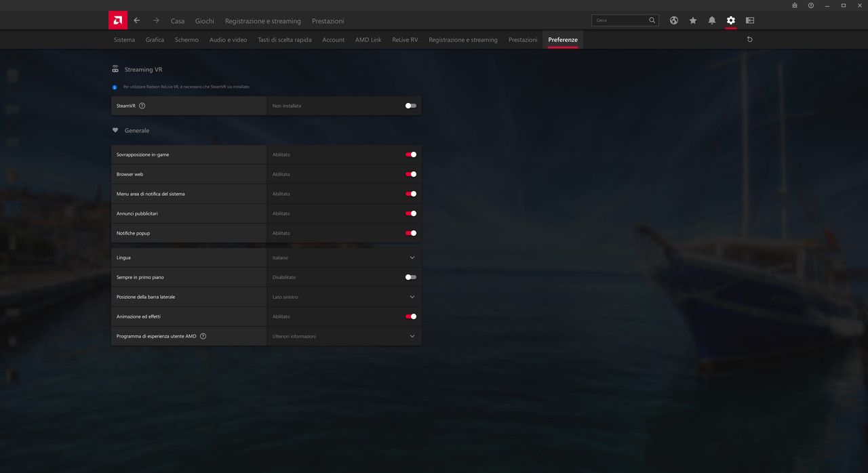This screenshot has width=868, height=473.
Task: Open notifications bell icon
Action: [x=712, y=20]
